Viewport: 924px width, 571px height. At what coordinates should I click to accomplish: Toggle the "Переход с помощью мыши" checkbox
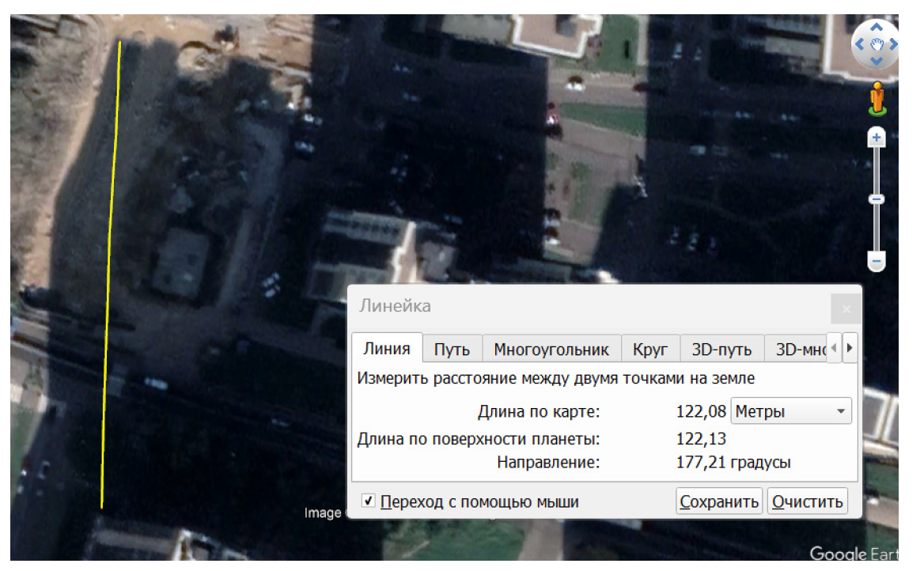pos(369,501)
